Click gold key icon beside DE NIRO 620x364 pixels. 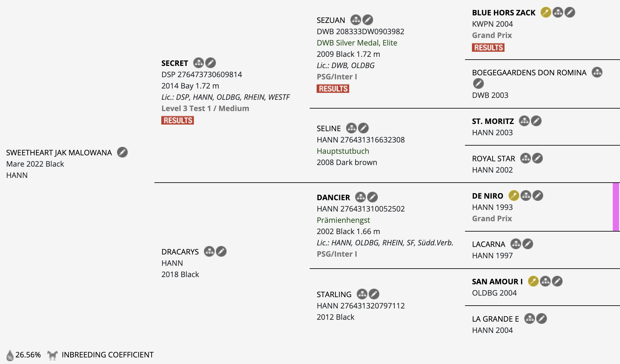(x=514, y=195)
